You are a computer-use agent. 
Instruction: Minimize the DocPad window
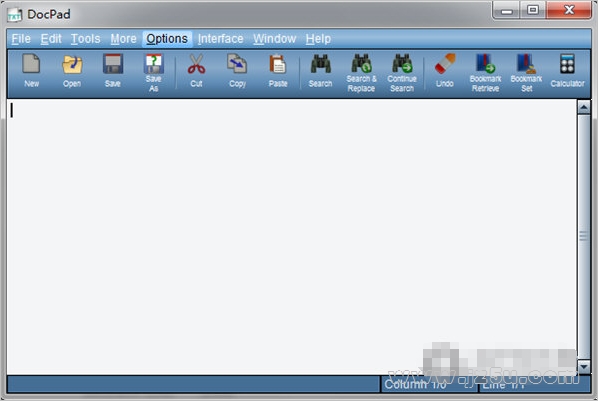point(506,10)
